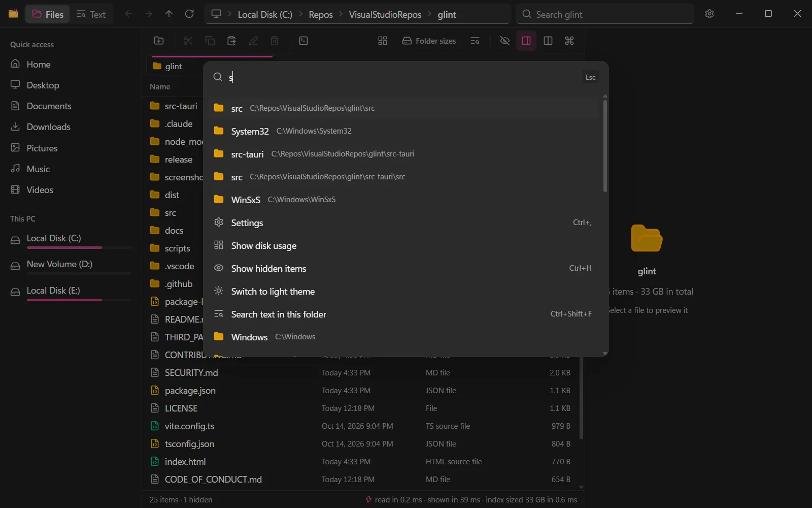Navigate forward with right arrow
Screen dimensions: 812x508
click(x=149, y=14)
